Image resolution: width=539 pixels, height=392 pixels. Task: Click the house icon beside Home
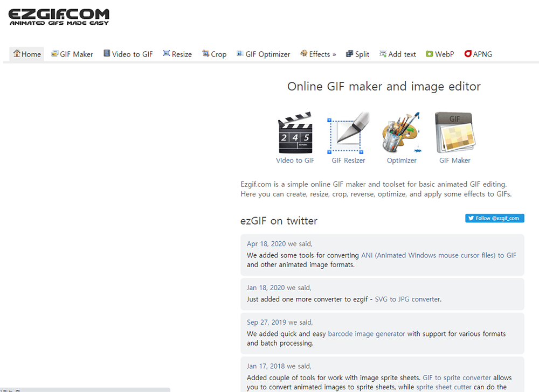[x=17, y=53]
